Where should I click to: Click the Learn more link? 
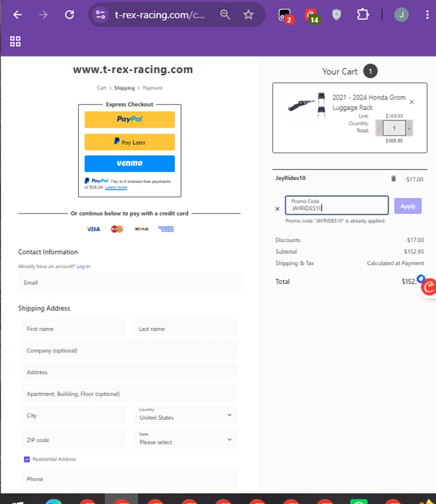pos(116,187)
